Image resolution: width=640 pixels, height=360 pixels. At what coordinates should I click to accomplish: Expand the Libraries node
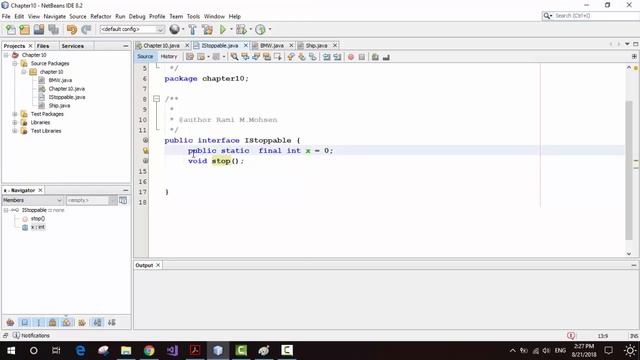pos(15,122)
